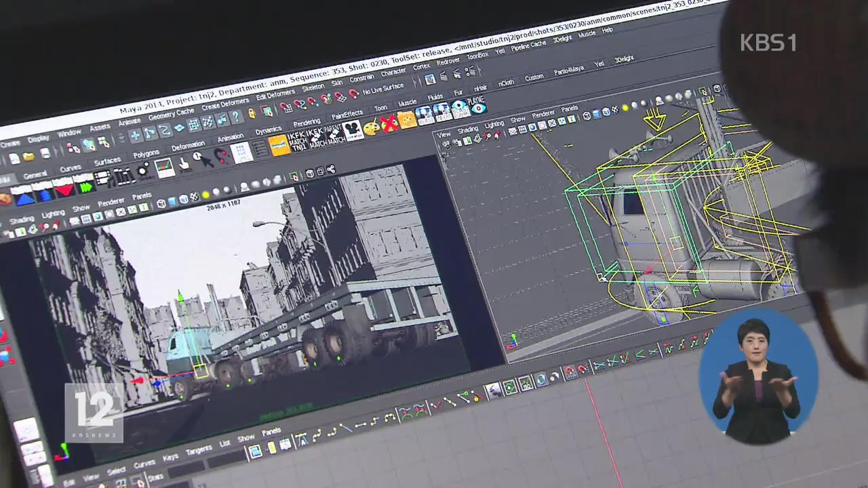This screenshot has width=868, height=488.
Task: Open Graph Editor Curves menu
Action: point(144,464)
